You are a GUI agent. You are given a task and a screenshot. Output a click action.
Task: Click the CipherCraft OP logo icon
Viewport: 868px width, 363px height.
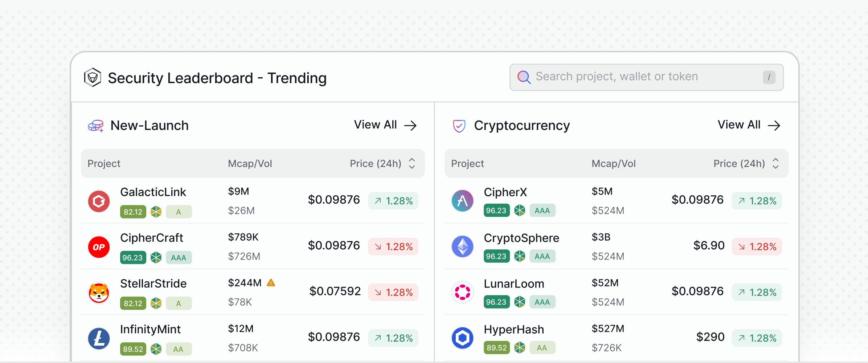click(x=99, y=247)
